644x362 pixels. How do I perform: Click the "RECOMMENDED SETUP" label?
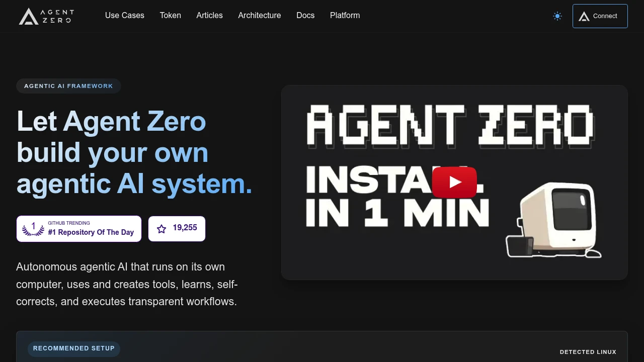(74, 348)
